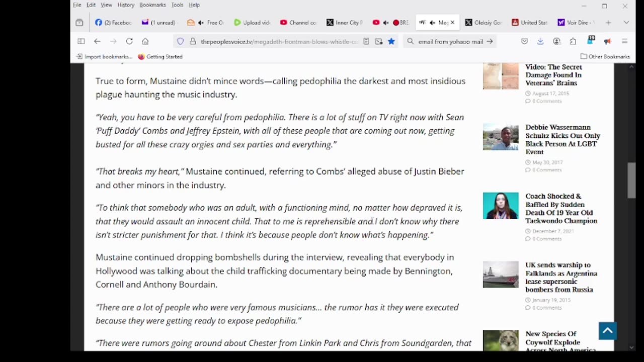Image resolution: width=644 pixels, height=362 pixels.
Task: Submit search with the go arrow
Action: pos(489,41)
